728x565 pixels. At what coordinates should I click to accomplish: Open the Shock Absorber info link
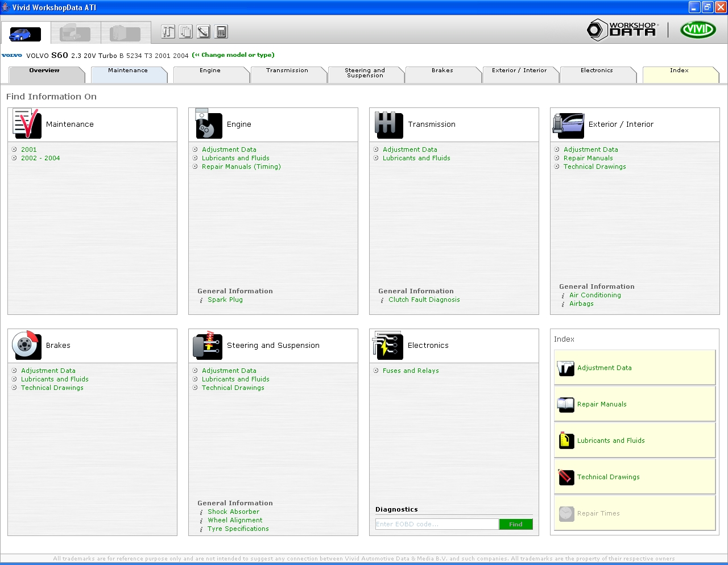pos(233,512)
